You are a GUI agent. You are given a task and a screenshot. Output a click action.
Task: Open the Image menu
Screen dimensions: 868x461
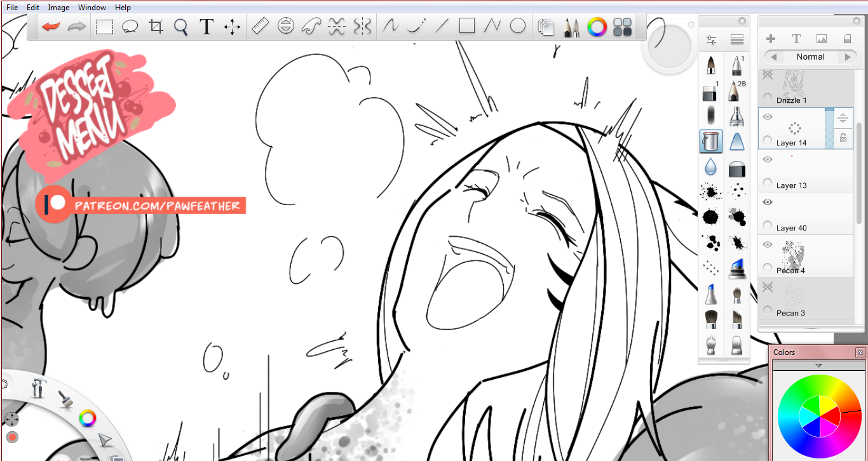[x=58, y=8]
